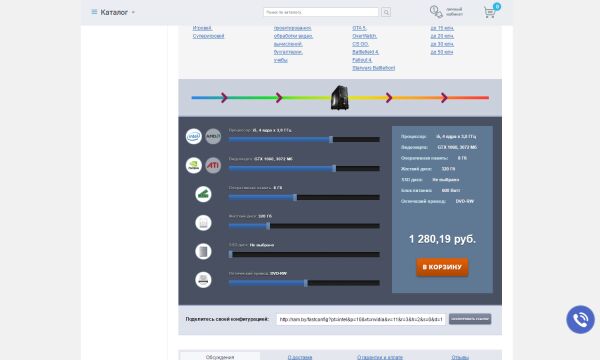
Task: Click the hard disk icon
Action: coord(203,223)
